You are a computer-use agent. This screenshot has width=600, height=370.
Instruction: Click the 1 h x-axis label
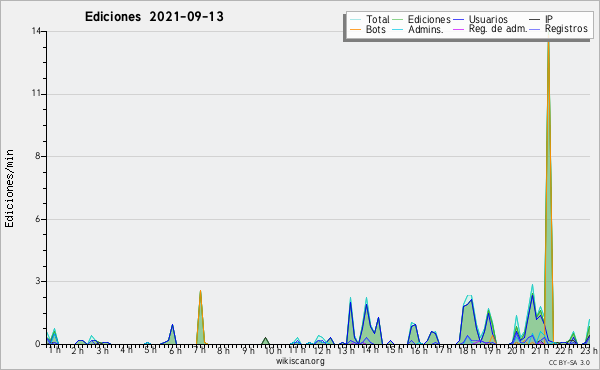pos(55,350)
